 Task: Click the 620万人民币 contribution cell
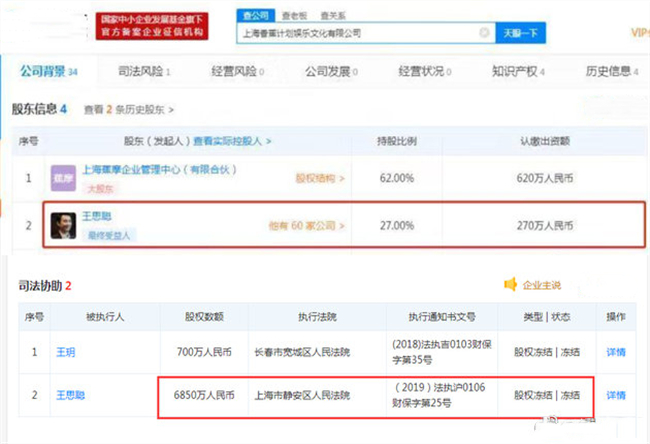point(545,178)
